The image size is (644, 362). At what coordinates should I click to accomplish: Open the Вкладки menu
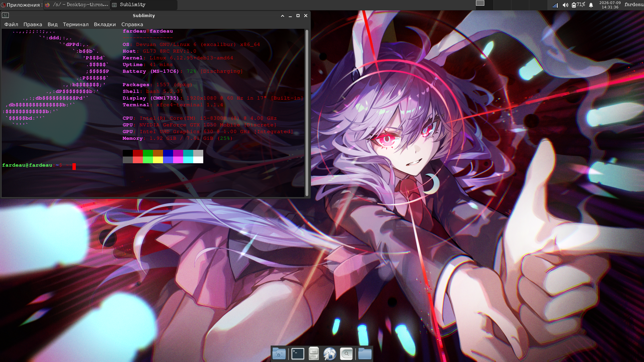pos(105,24)
